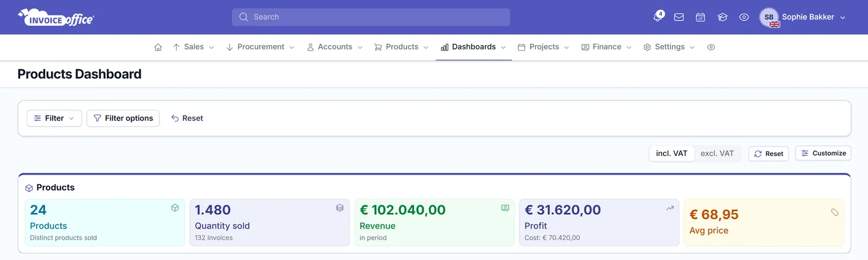Go to the home icon in the navigation
This screenshot has height=260, width=868.
[x=158, y=47]
